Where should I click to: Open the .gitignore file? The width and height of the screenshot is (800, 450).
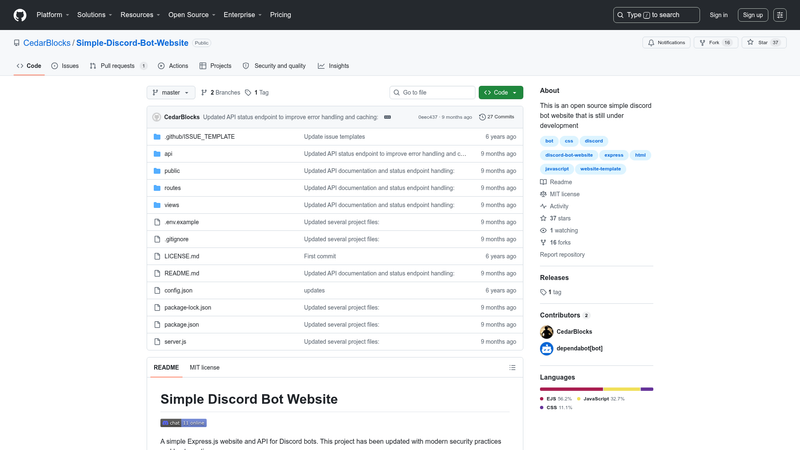click(x=177, y=239)
